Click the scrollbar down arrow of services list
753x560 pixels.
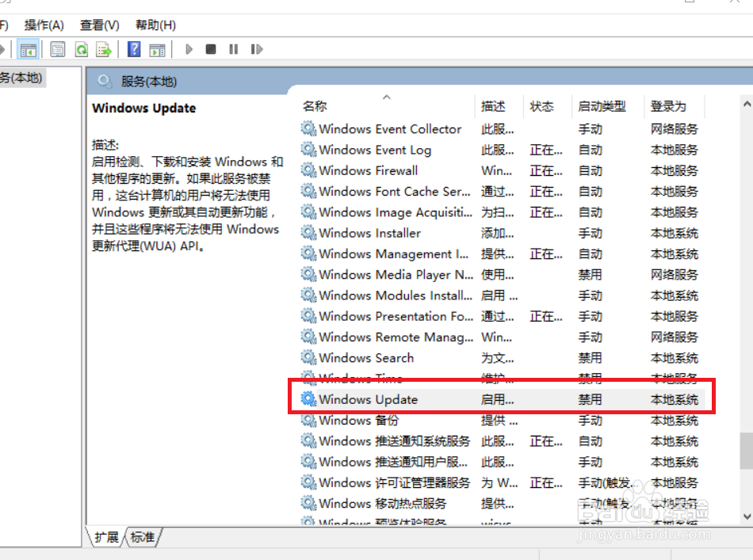click(x=747, y=516)
